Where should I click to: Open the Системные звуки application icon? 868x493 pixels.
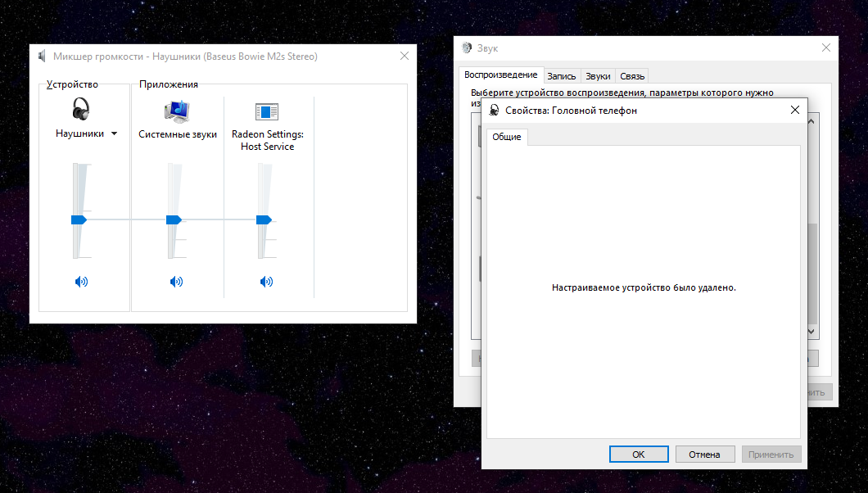177,111
